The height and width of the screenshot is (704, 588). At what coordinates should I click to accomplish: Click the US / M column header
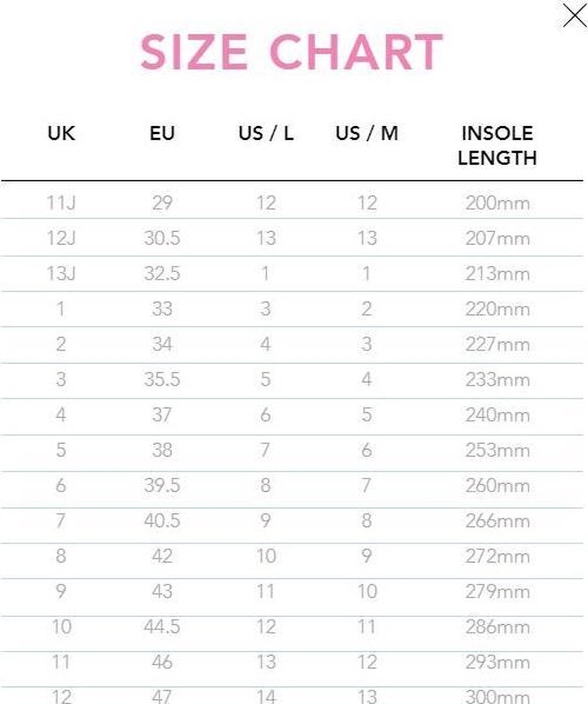(x=366, y=134)
